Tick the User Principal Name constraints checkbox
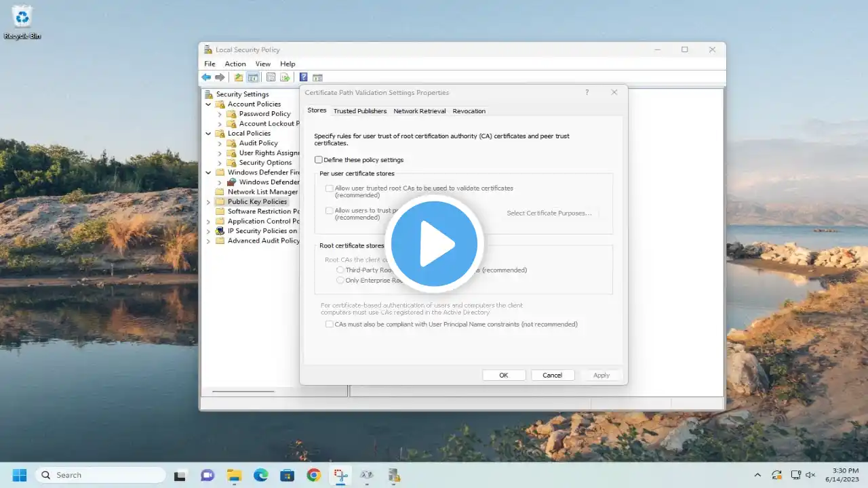 [330, 325]
